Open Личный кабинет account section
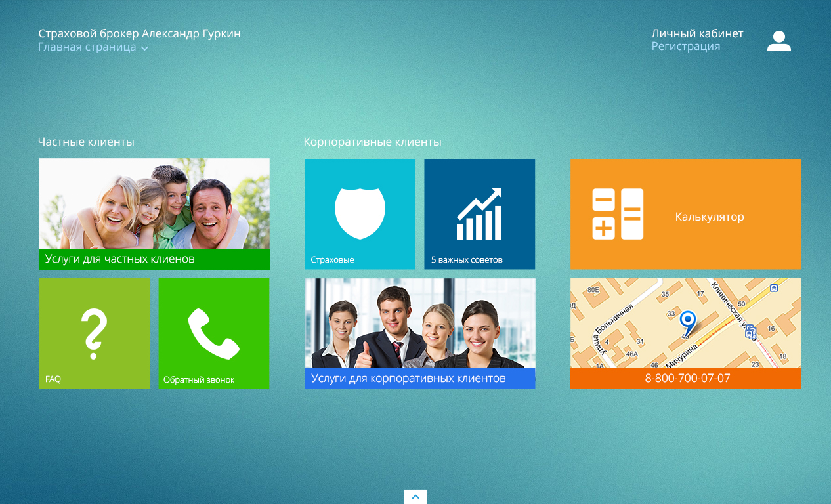 click(697, 33)
